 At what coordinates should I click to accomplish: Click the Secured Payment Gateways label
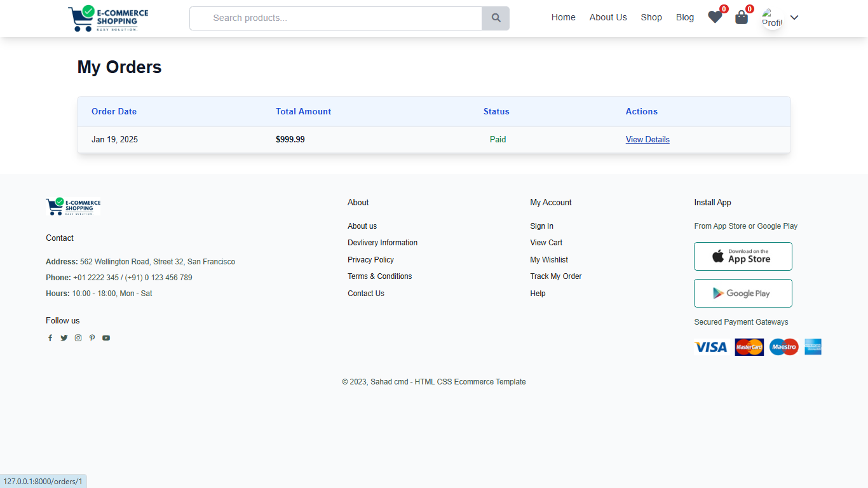tap(742, 322)
